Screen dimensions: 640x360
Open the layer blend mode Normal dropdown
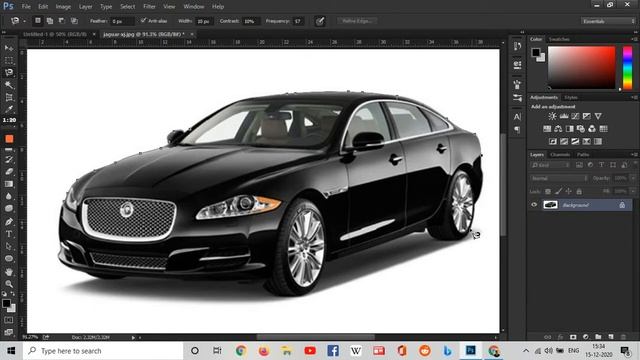tap(559, 178)
